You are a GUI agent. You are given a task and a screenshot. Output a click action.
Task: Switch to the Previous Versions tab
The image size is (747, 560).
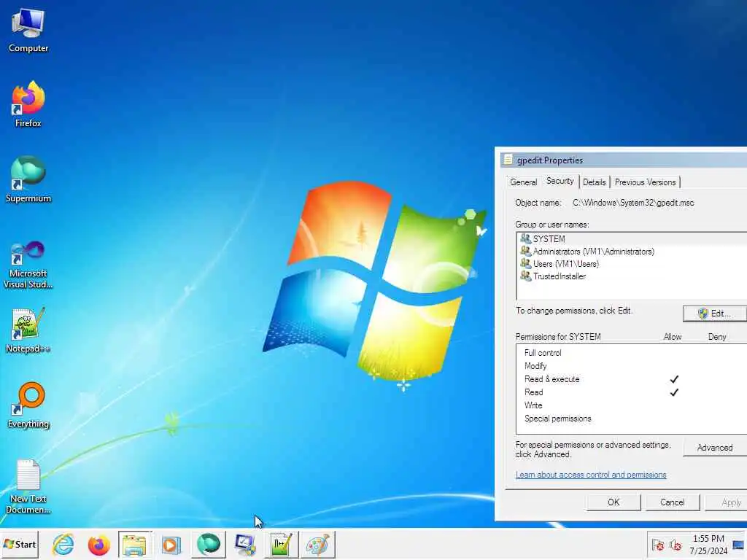pos(645,182)
